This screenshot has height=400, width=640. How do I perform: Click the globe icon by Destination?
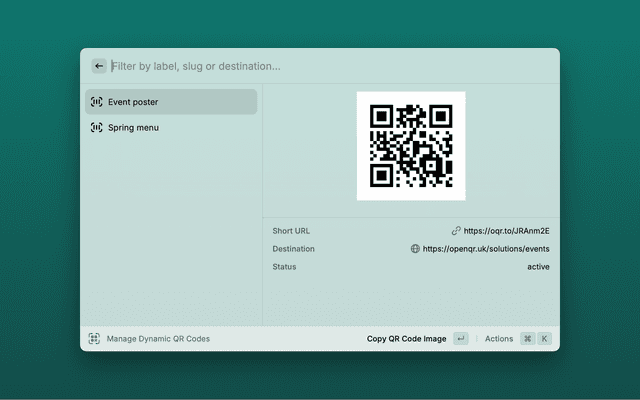pyautogui.click(x=415, y=249)
